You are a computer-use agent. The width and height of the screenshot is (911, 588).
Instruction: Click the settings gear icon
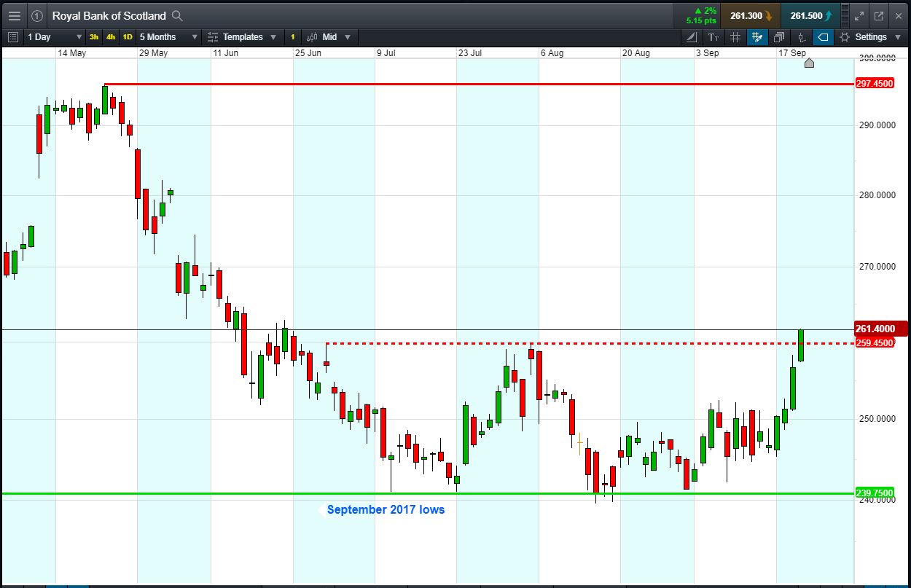coord(845,37)
